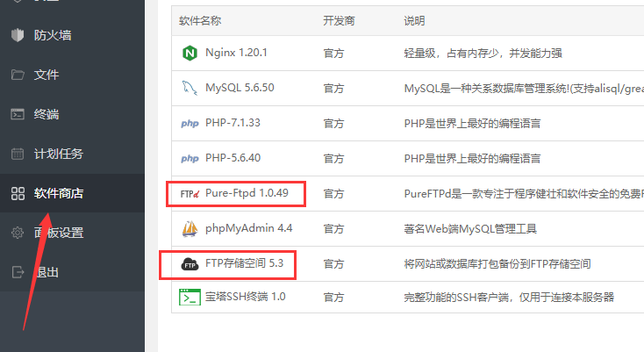Click 官方 in the FTP存储空间 row
The width and height of the screenshot is (644, 352).
[333, 264]
